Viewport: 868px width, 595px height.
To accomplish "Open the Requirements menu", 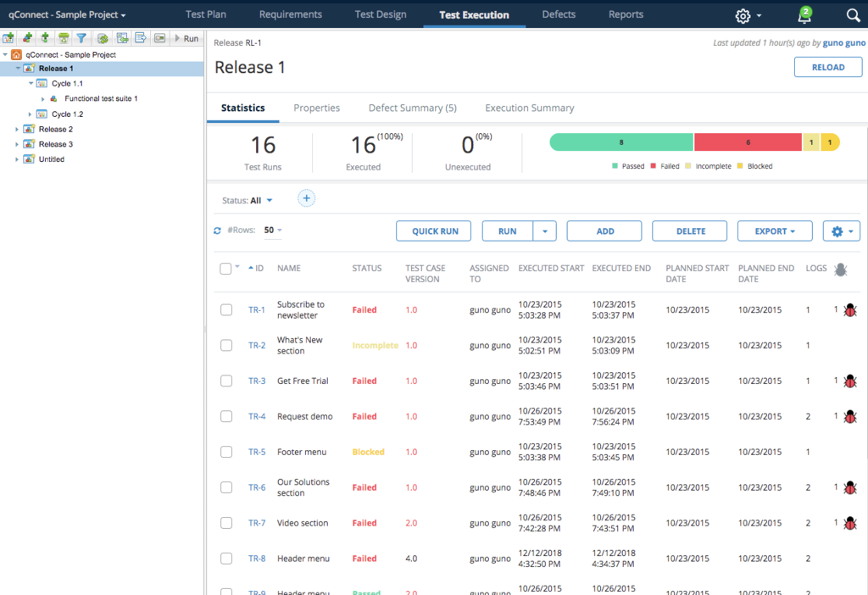I will (290, 14).
